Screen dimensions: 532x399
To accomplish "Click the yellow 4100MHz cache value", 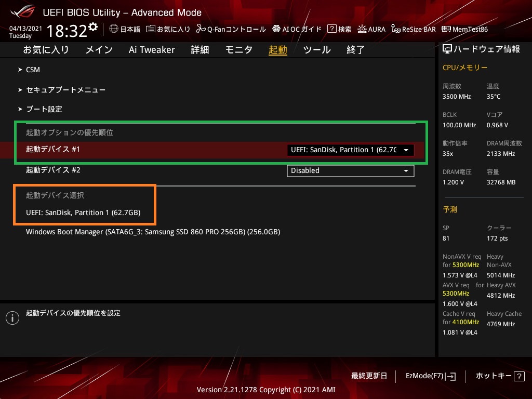I will [x=465, y=322].
